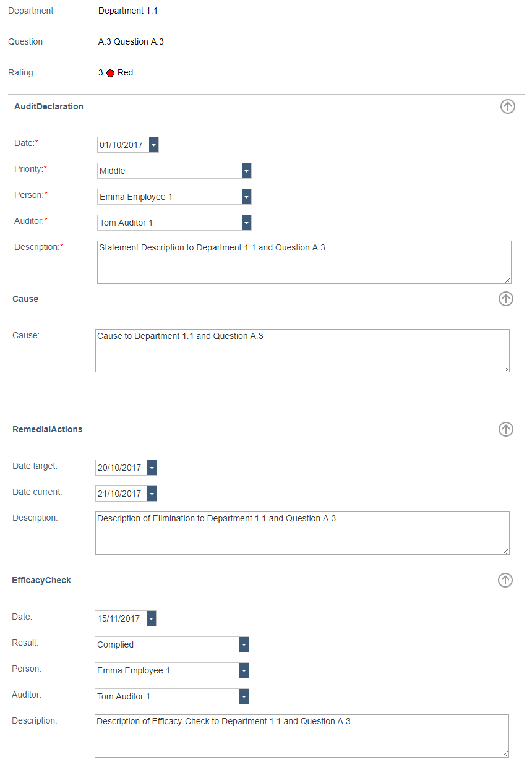Click the Description of Elimination text area

coord(302,533)
